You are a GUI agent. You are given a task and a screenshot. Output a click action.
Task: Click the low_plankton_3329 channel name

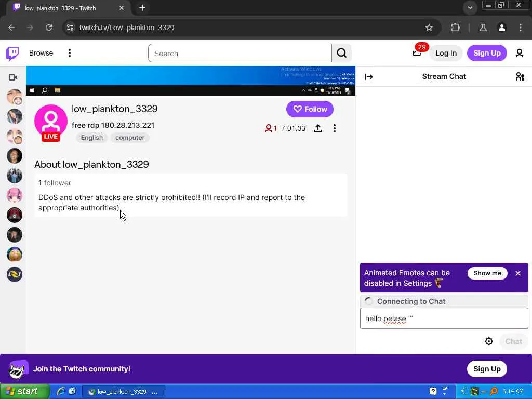coord(115,109)
